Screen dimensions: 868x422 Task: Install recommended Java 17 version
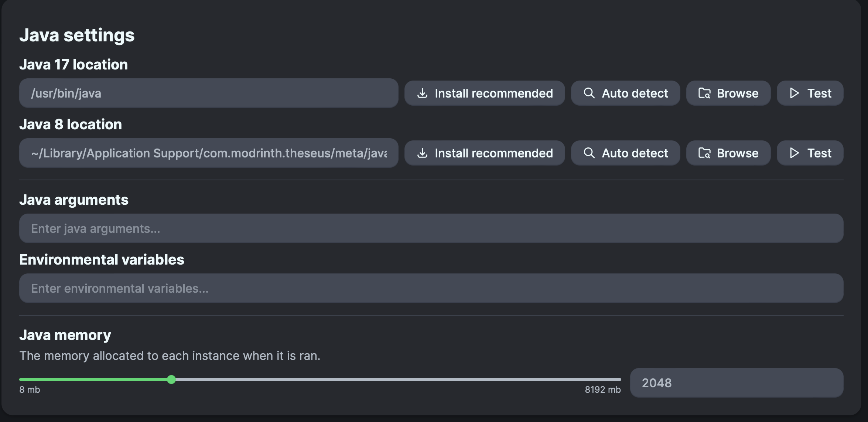click(x=484, y=93)
